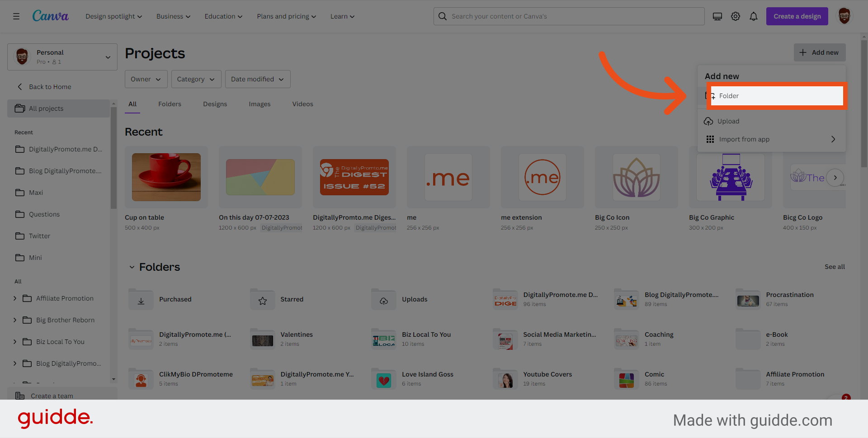868x438 pixels.
Task: Open Maxi folder icon in sidebar
Action: 20,193
